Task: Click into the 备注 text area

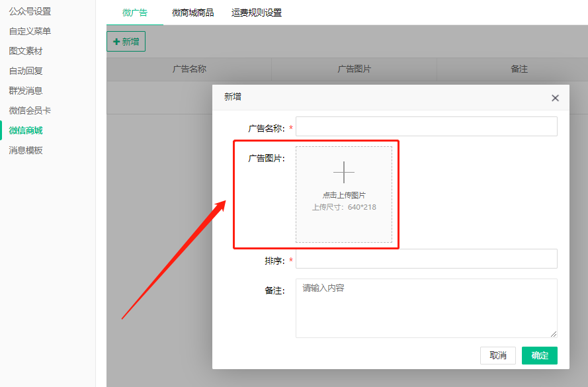Action: 426,308
